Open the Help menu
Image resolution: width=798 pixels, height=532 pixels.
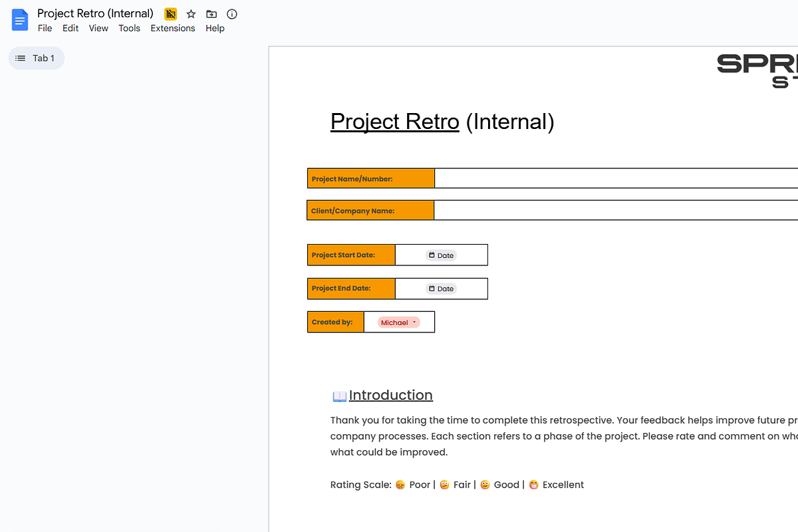tap(215, 28)
